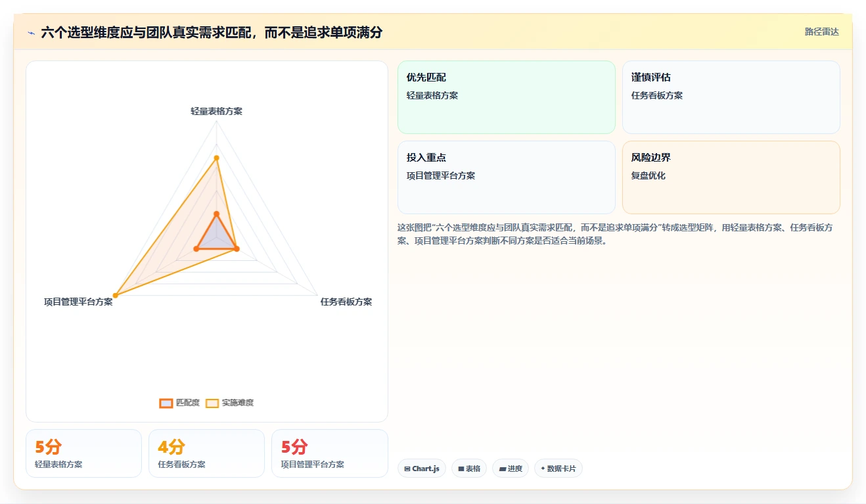Open the 投入重点 card
The image size is (866, 504).
(x=507, y=177)
